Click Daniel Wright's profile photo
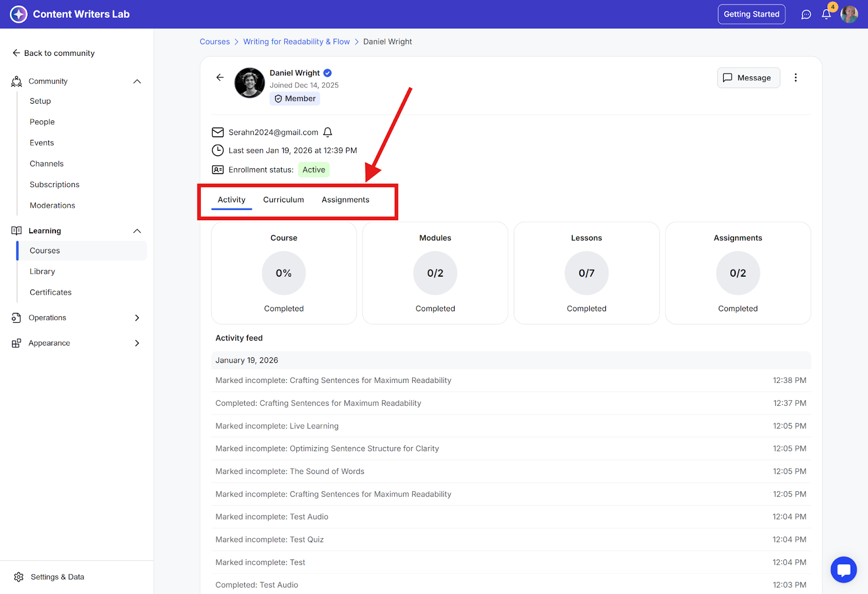868x594 pixels. tap(250, 82)
